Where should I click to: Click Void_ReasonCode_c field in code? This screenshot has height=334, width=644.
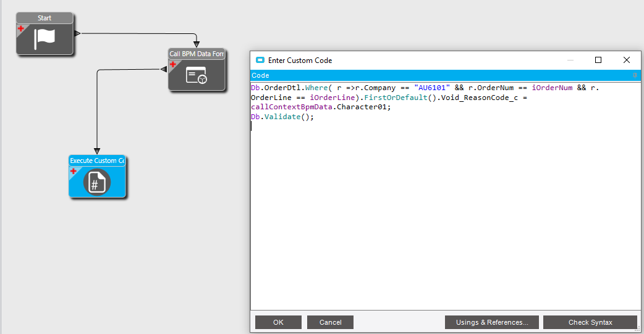pos(480,98)
